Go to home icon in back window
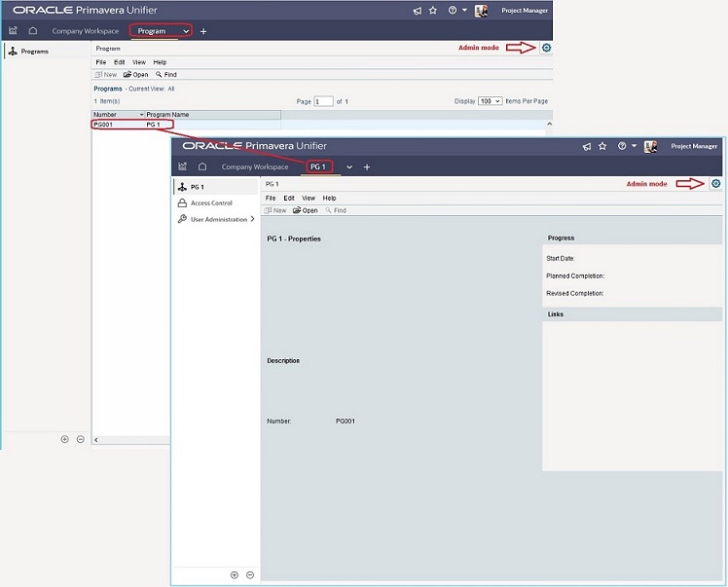Viewport: 728px width, 587px height. click(x=32, y=30)
